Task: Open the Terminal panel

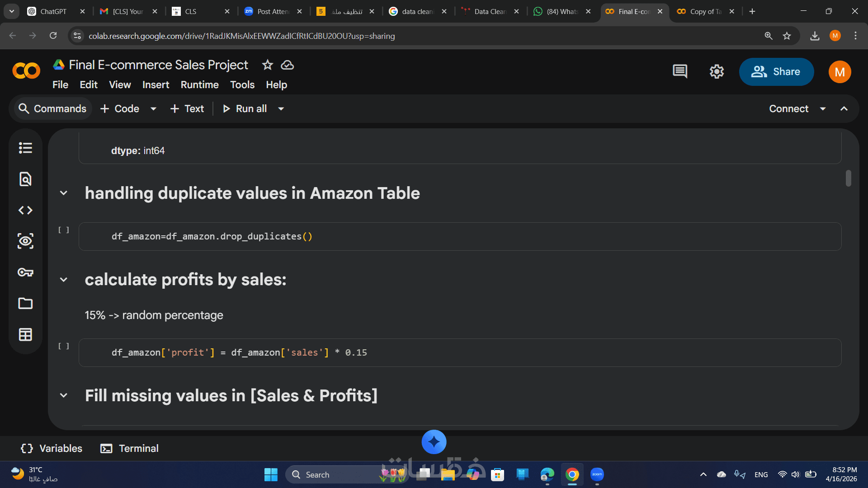Action: coord(129,448)
